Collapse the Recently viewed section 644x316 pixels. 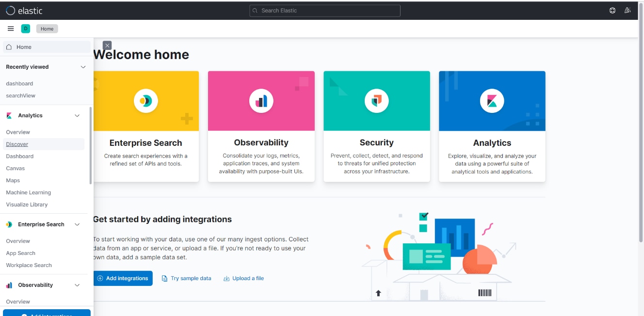pyautogui.click(x=83, y=67)
